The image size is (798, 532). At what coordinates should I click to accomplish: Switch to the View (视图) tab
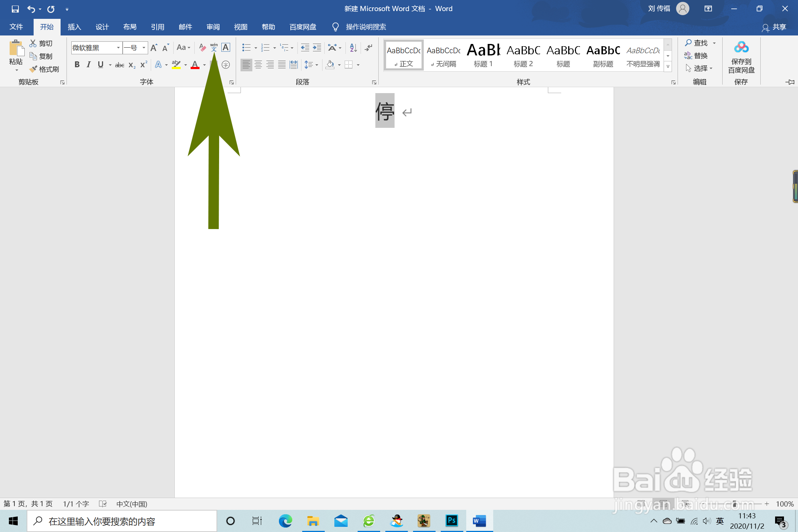tap(241, 27)
